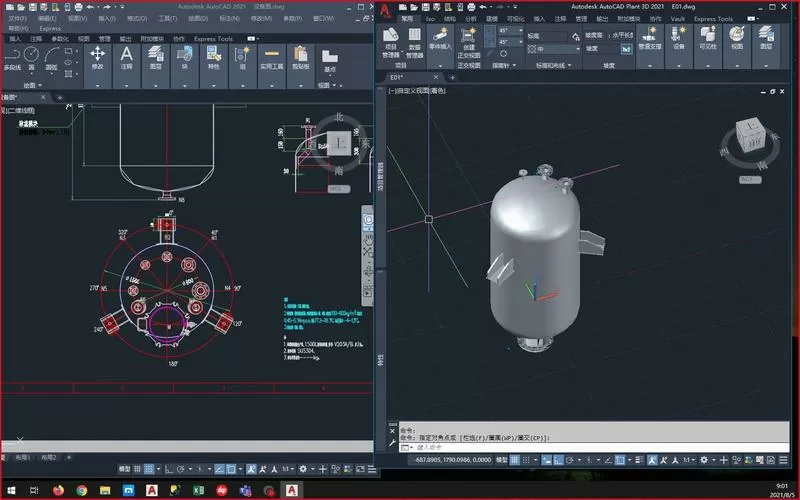
Task: Toggle grid display in AutoCAD status bar
Action: (137, 469)
